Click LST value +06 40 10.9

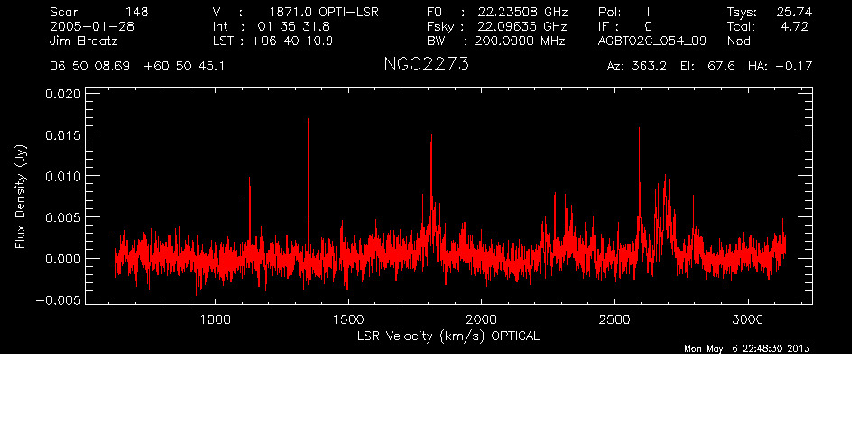[291, 41]
